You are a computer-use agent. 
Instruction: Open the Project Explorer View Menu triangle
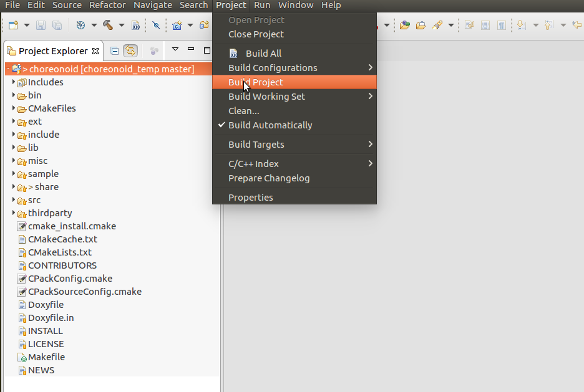click(175, 50)
